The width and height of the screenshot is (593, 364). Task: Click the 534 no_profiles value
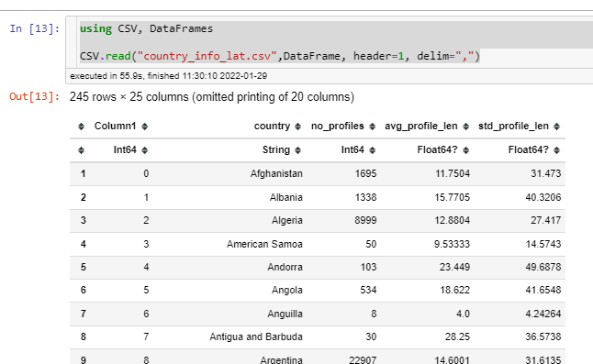368,291
